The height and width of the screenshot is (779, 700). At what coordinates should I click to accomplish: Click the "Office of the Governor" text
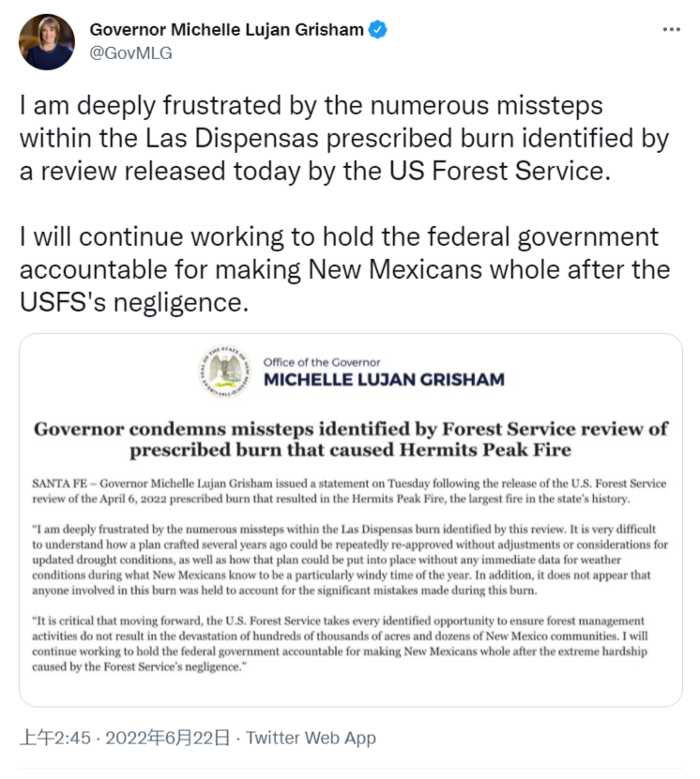click(322, 362)
